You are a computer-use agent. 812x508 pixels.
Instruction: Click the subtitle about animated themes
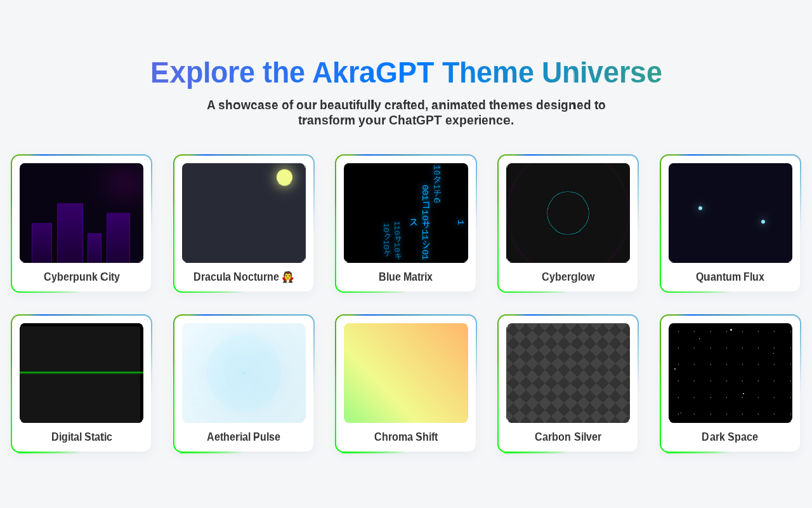pyautogui.click(x=406, y=112)
